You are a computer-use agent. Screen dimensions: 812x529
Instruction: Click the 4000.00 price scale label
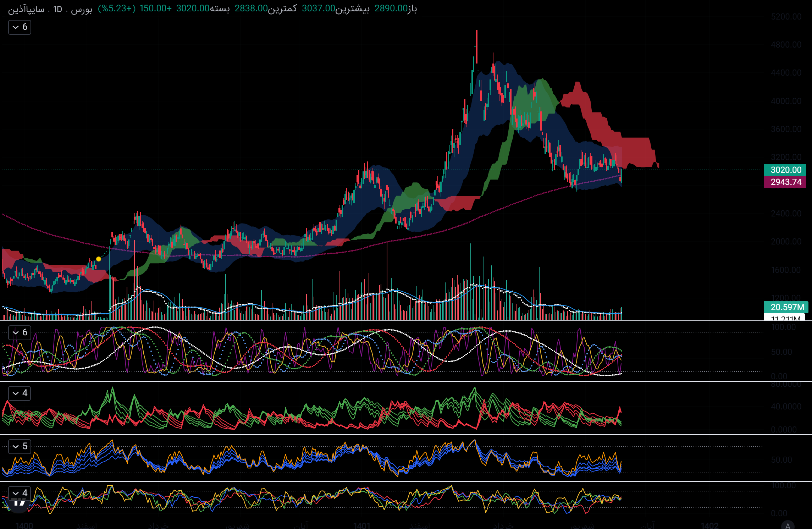[786, 101]
